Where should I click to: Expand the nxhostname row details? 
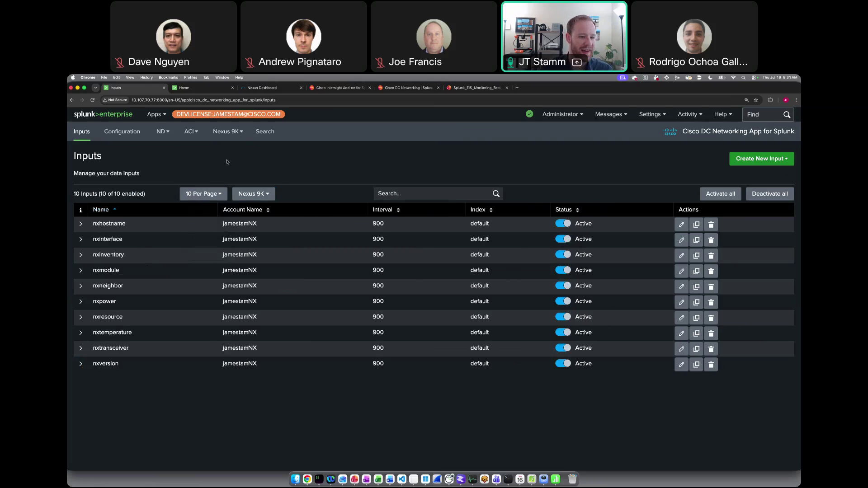coord(80,224)
